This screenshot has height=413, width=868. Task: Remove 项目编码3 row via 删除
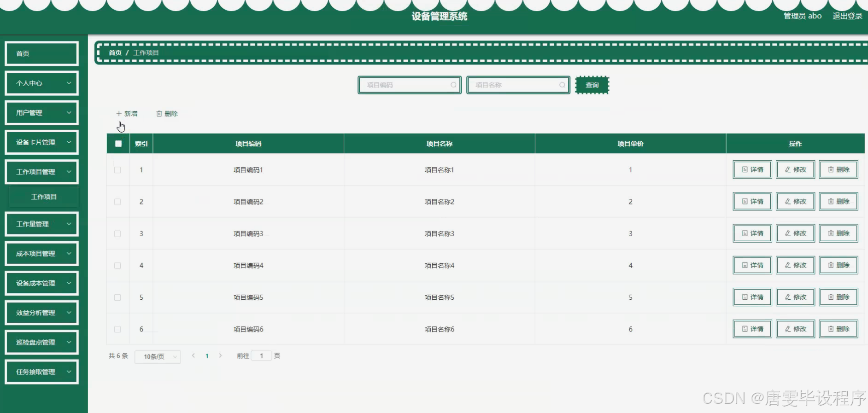tap(839, 233)
